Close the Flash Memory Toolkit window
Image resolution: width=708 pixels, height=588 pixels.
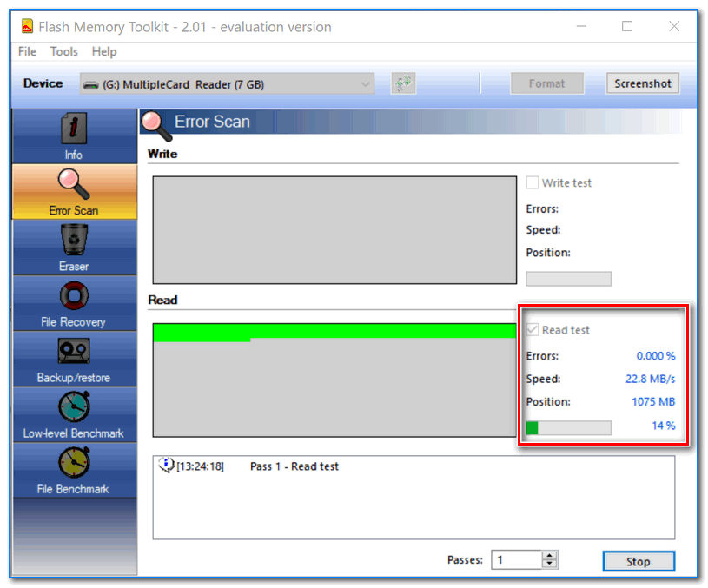click(674, 26)
